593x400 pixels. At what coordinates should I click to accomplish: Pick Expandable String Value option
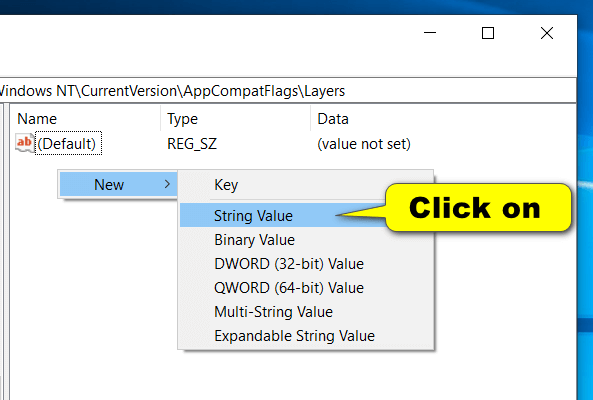point(294,336)
